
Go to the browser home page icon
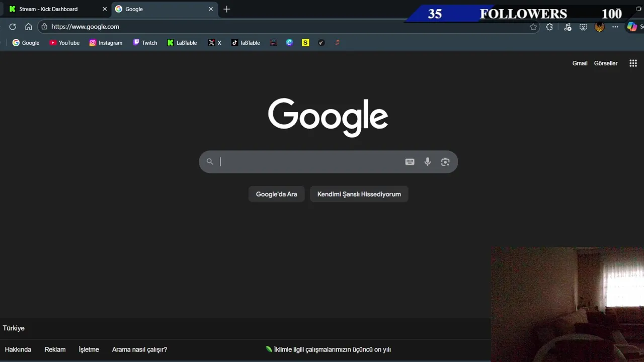point(29,27)
